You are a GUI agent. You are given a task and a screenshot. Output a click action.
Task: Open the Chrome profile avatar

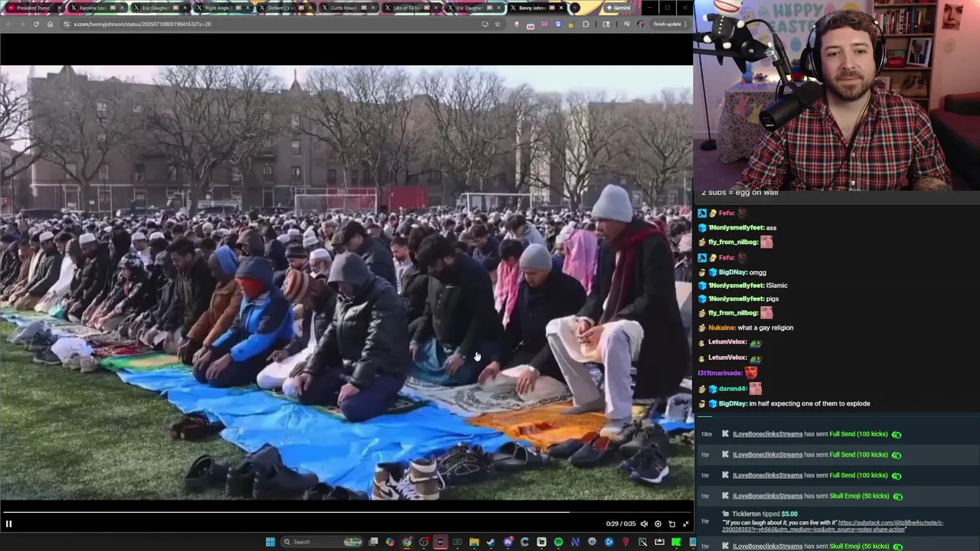click(641, 24)
